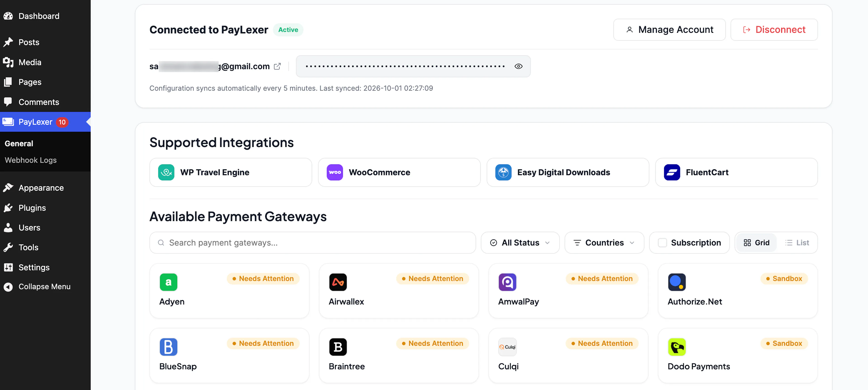868x390 pixels.
Task: Click the Easy Digital Downloads logo icon
Action: [503, 172]
